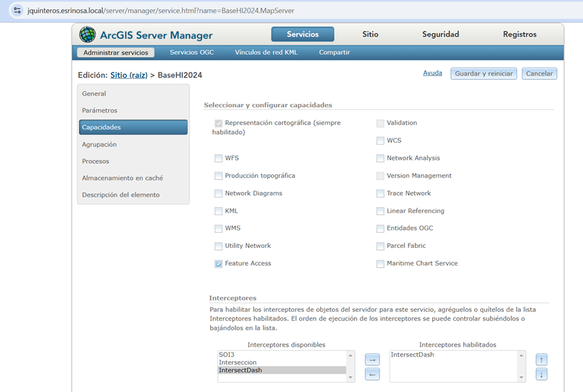Screen dimensions: 583x392
Task: Move enabled interceptor down in order
Action: click(x=542, y=374)
